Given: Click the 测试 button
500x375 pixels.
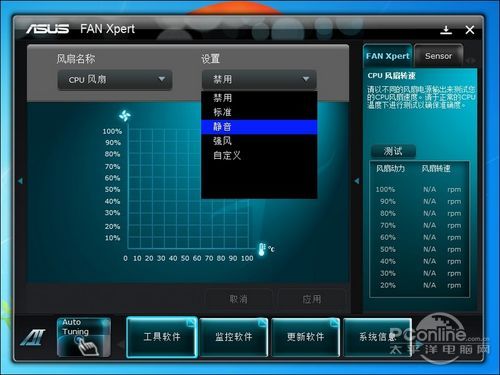Looking at the screenshot, I should [393, 151].
